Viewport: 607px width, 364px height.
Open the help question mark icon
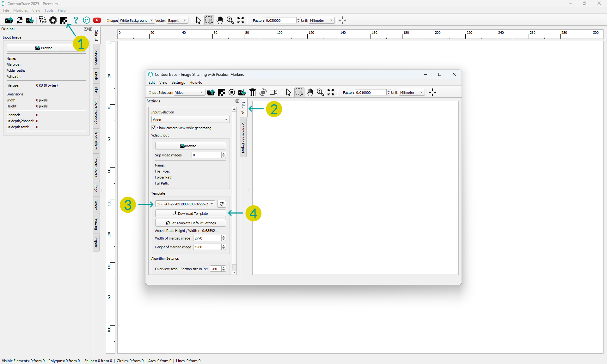[x=76, y=21]
